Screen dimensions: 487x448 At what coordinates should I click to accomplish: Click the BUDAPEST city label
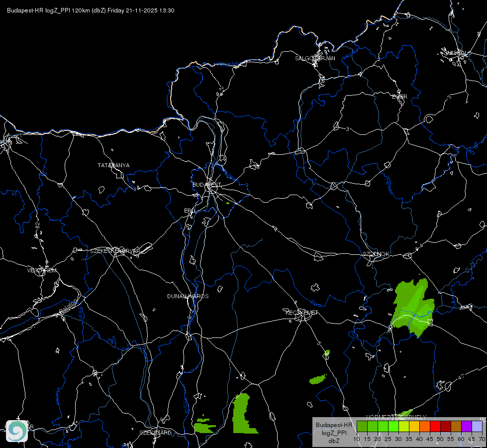tap(207, 185)
